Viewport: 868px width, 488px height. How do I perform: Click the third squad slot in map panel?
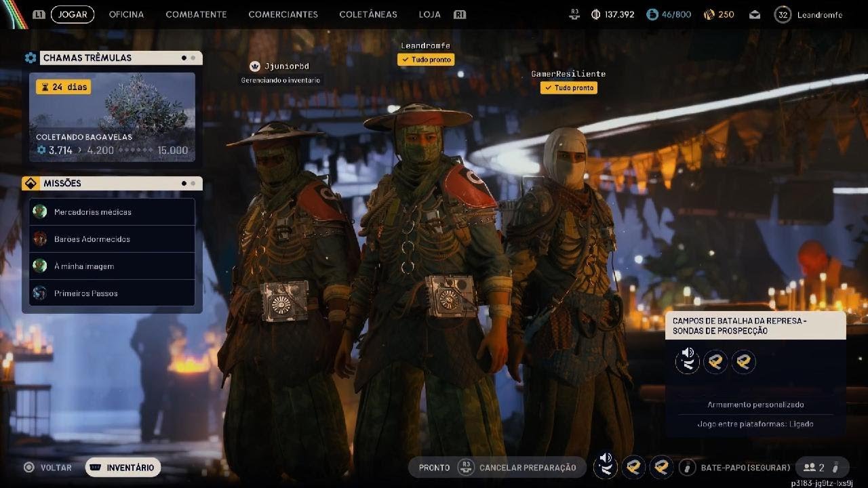[743, 361]
